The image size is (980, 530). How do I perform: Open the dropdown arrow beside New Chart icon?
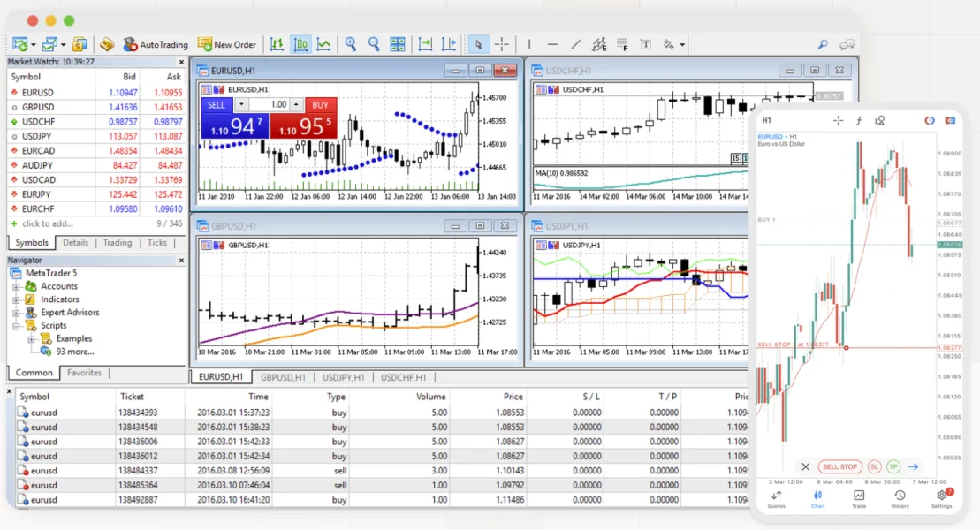pyautogui.click(x=33, y=45)
